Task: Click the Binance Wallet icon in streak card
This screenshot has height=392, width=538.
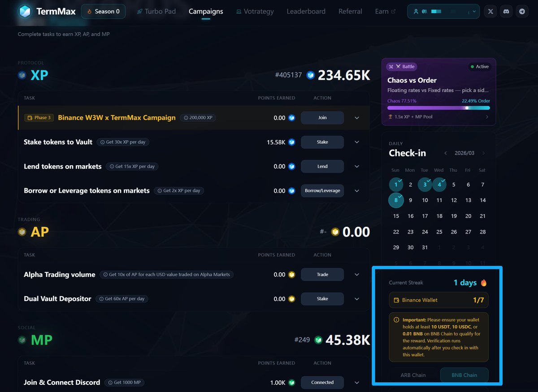Action: pos(396,300)
